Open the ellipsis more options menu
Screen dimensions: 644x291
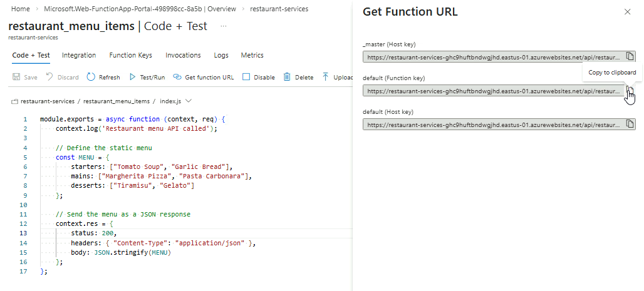[x=224, y=26]
